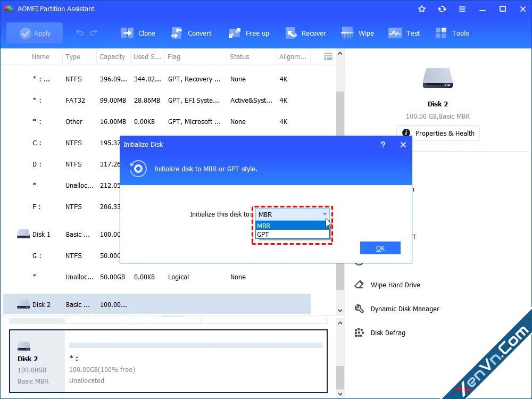Screen dimensions: 532x399
Task: Open the Wipe tool
Action: (358, 33)
